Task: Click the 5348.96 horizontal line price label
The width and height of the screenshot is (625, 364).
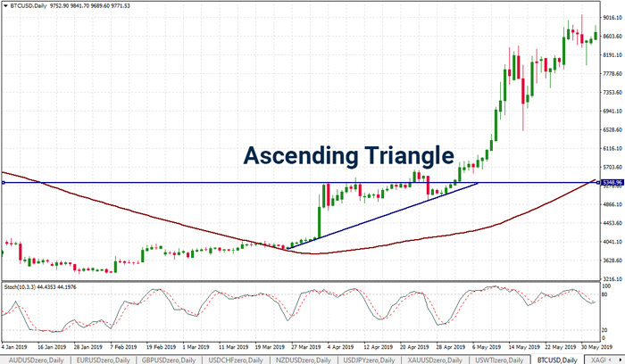Action: tap(612, 182)
